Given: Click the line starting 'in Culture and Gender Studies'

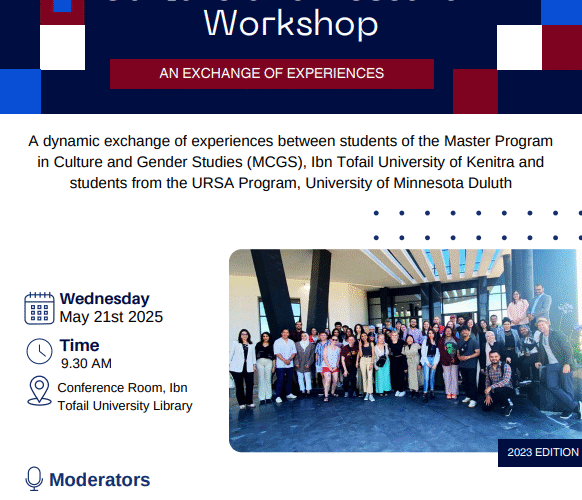Looking at the screenshot, I should (x=291, y=162).
